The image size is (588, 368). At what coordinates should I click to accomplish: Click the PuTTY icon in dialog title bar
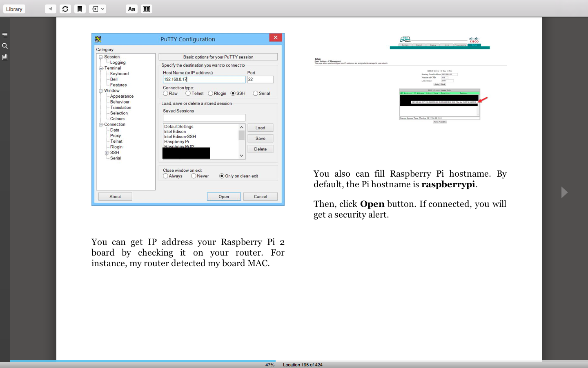pos(98,39)
